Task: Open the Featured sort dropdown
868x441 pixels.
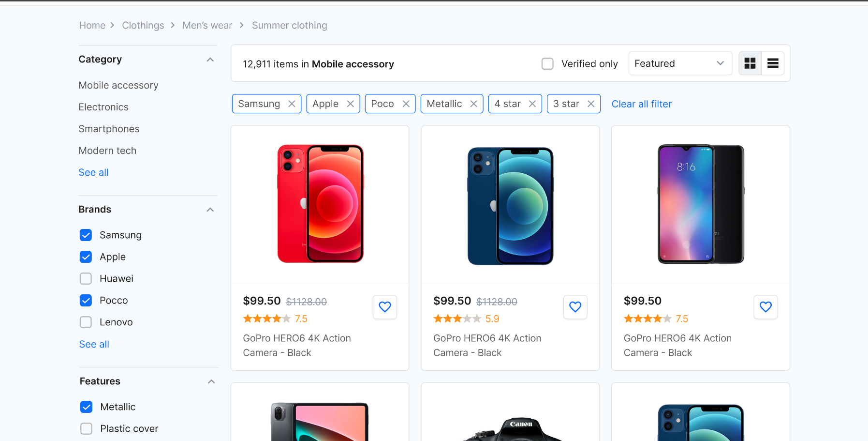Action: coord(680,63)
